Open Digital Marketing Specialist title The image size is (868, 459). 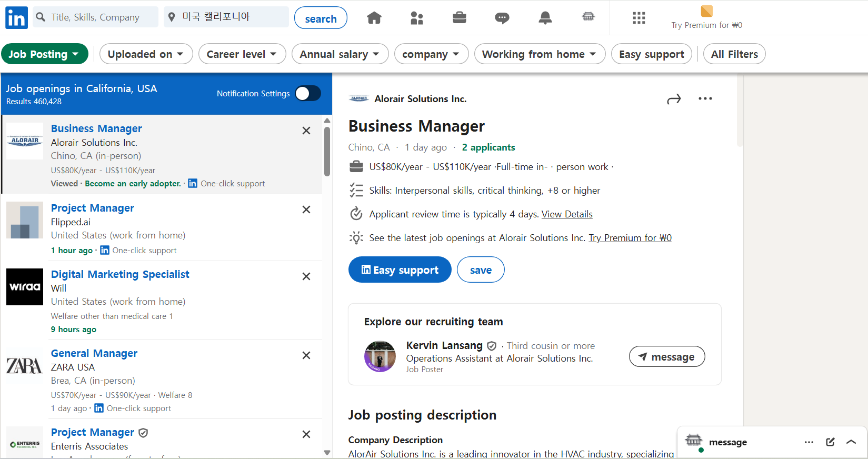tap(120, 274)
